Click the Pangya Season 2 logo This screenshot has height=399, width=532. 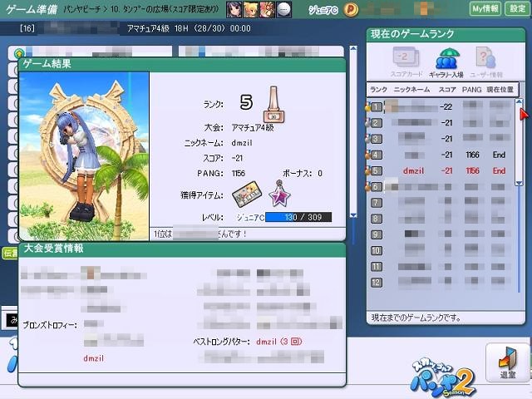tap(443, 377)
